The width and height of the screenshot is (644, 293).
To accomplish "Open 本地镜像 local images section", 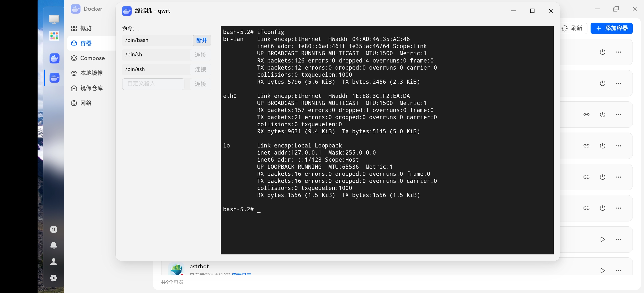I will point(87,73).
